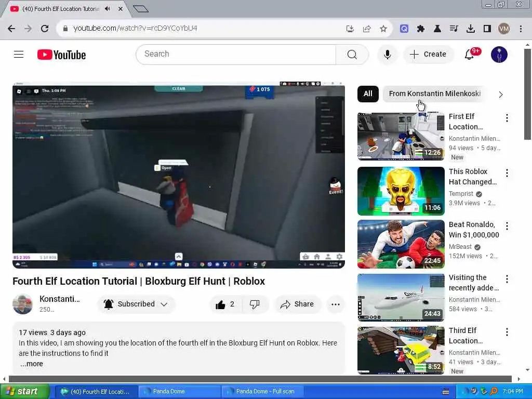Go to the YouTube home logo

(62, 55)
